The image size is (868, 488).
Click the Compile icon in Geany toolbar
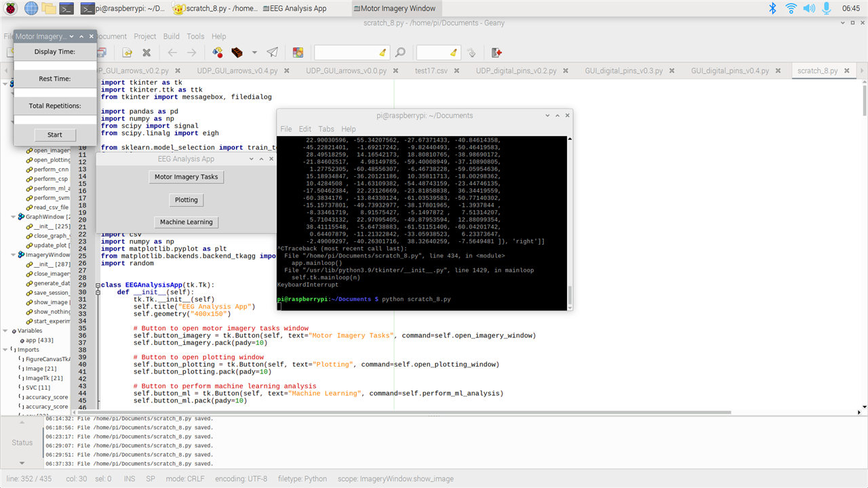tap(218, 52)
